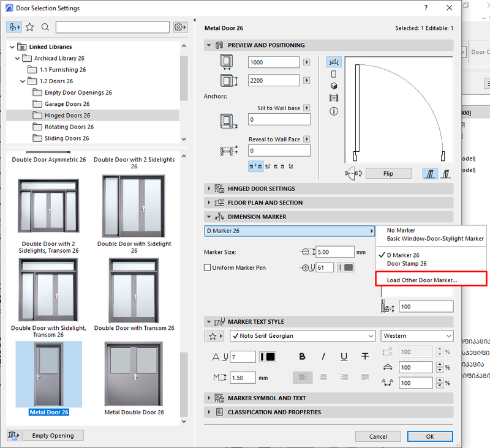The image size is (490, 448).
Task: Select Double Door with Transom 26 thumbnail
Action: click(x=134, y=290)
